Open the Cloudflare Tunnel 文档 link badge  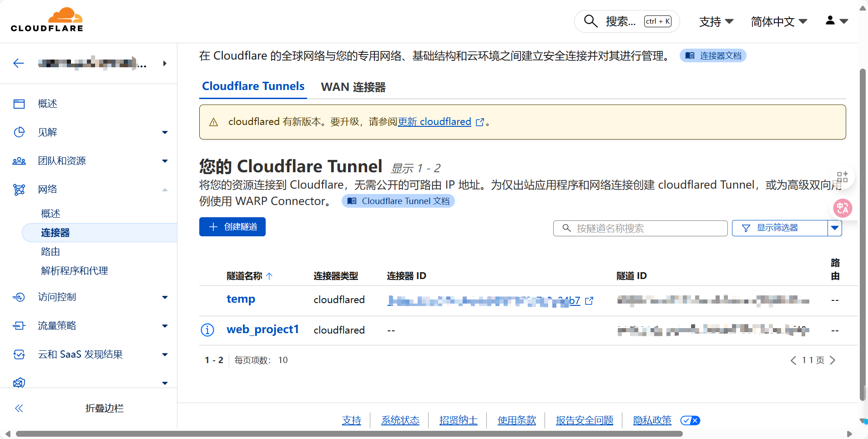(398, 201)
